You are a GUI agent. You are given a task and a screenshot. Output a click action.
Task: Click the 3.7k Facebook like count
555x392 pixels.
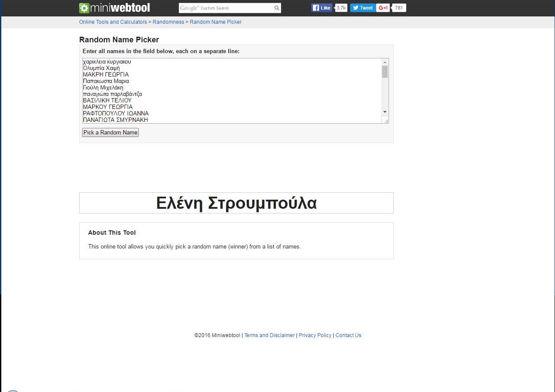tap(341, 8)
